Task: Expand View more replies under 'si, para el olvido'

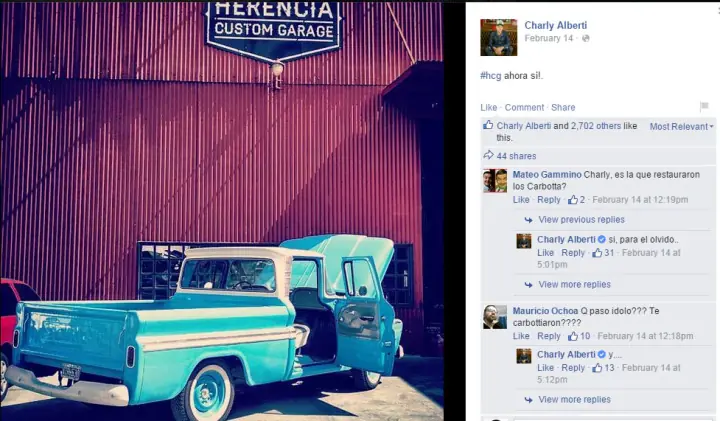Action: pos(574,285)
